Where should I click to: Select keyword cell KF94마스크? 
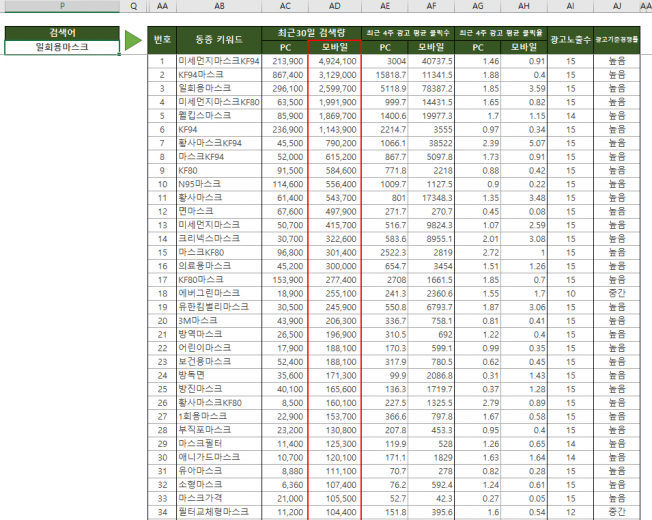219,75
